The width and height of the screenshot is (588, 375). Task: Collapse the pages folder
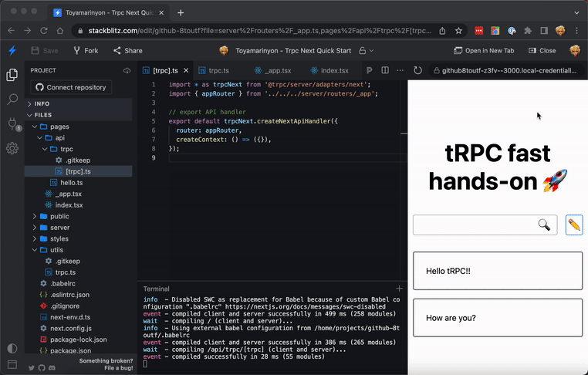78,127
